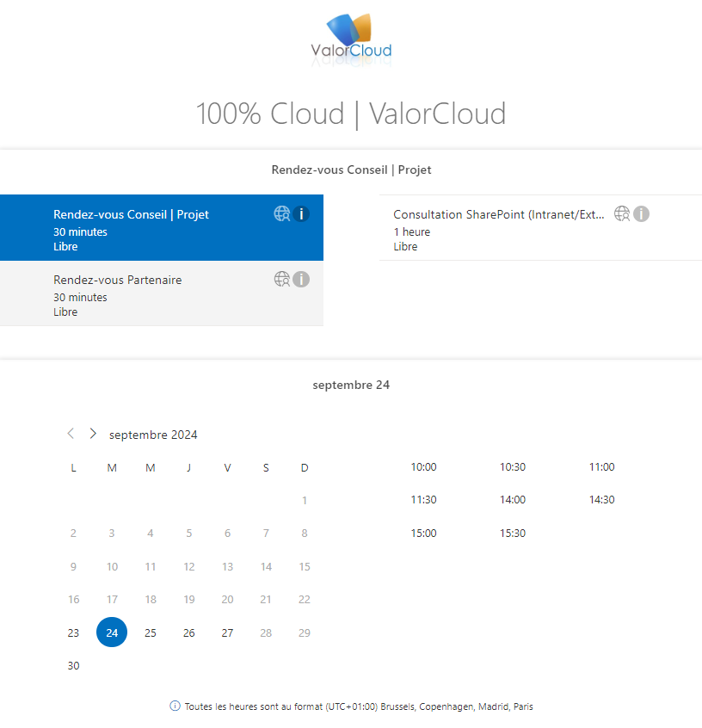Click online meeting globe icon for Rendez-vous Partenaire
The width and height of the screenshot is (702, 728).
(x=282, y=280)
